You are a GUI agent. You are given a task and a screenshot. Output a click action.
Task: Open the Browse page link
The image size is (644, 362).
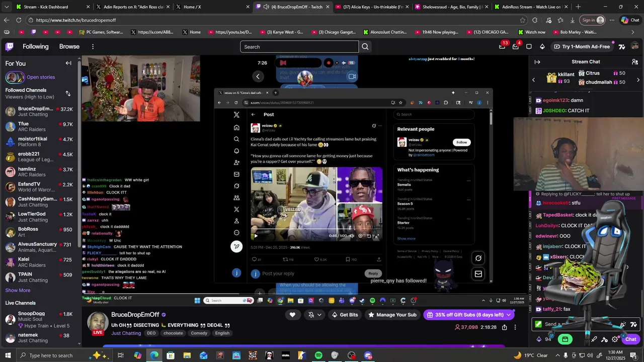click(x=69, y=47)
